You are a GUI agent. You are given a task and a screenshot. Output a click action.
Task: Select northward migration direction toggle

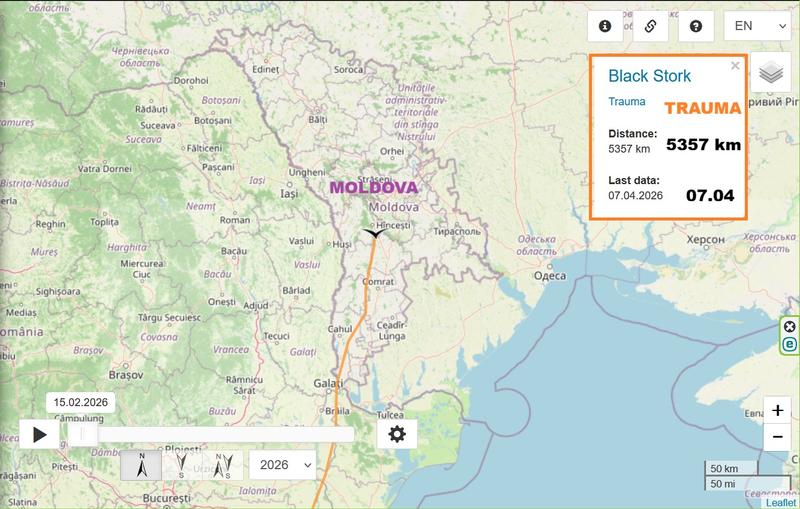tap(141, 465)
